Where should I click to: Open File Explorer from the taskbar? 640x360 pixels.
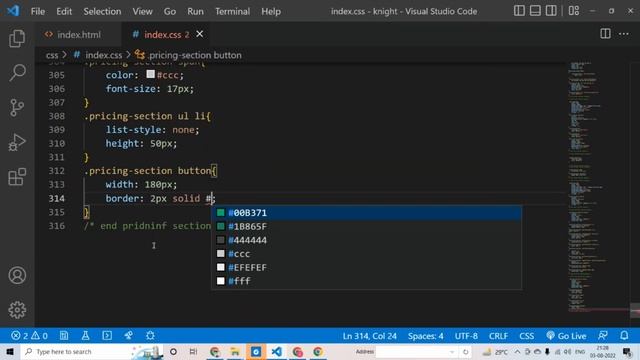pyautogui.click(x=235, y=351)
